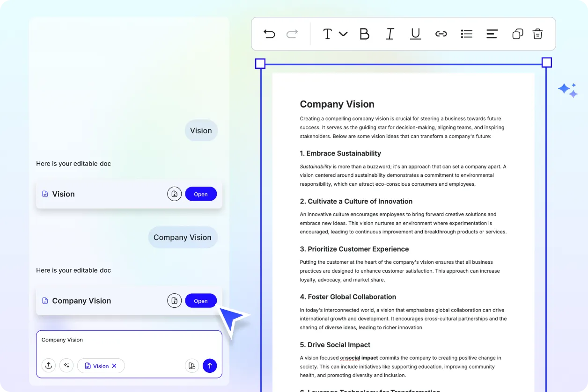588x392 pixels.
Task: Click the AI sparkle enhance prompt icon
Action: tap(66, 366)
